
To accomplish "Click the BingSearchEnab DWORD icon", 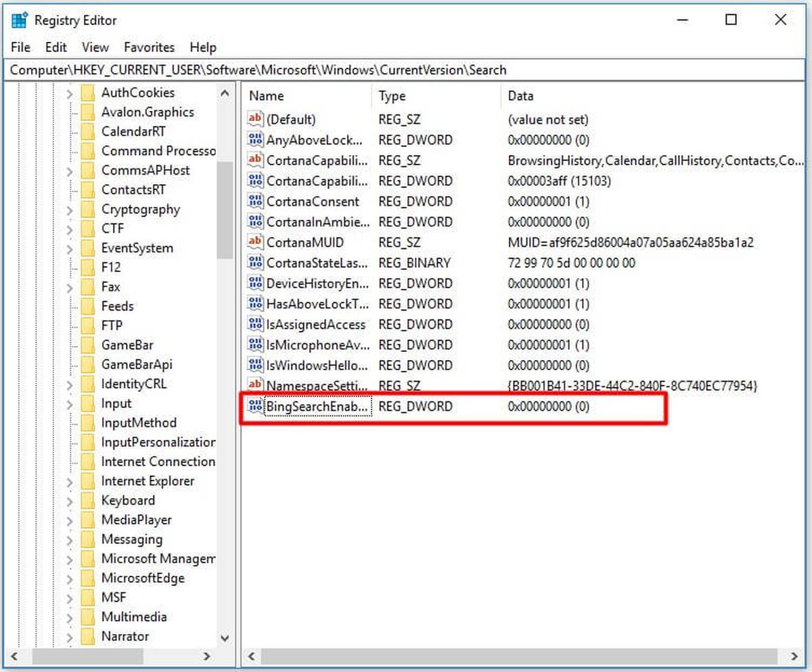I will click(x=255, y=406).
